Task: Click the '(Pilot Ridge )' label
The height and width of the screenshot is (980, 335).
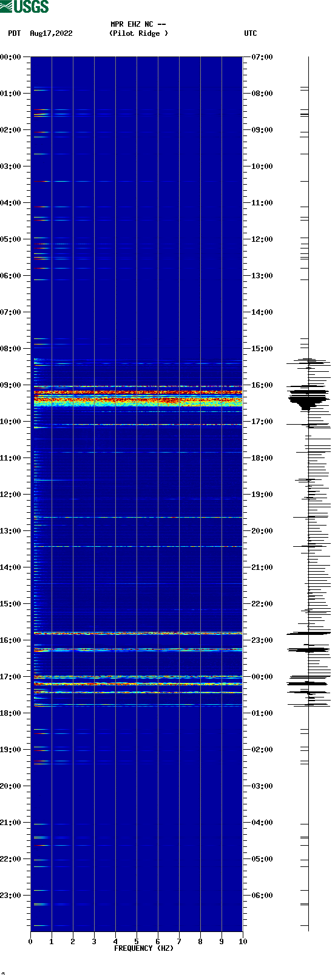Action: pos(138,33)
